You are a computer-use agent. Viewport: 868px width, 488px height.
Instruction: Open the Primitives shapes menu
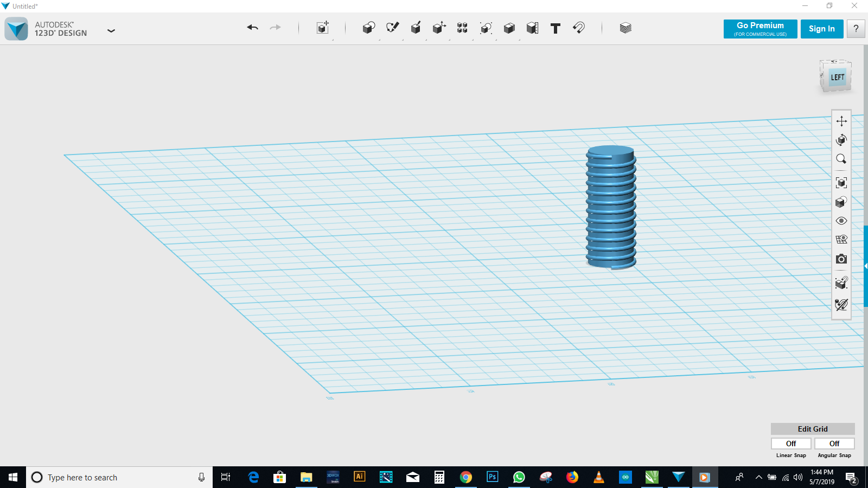point(369,28)
